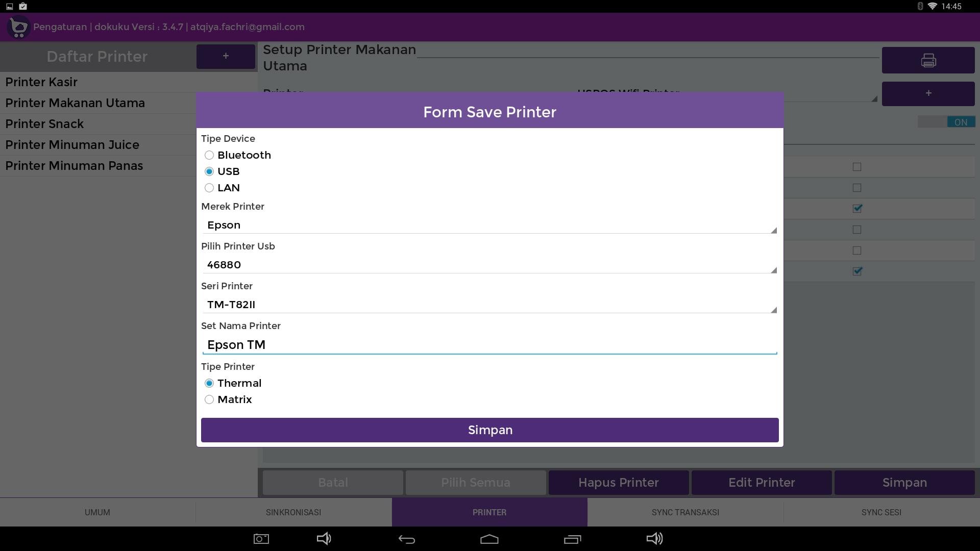Open recent apps from navigation bar
This screenshot has width=980, height=551.
pos(572,539)
